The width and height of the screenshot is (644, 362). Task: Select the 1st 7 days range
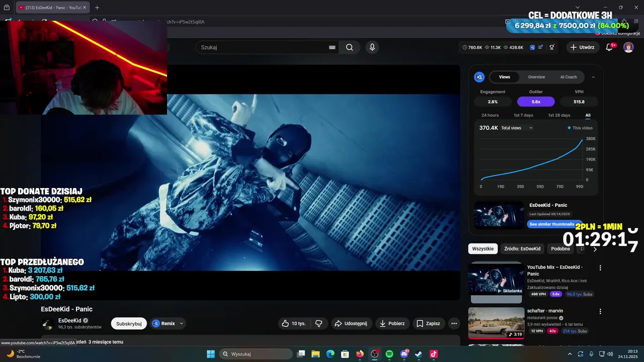pos(523,115)
